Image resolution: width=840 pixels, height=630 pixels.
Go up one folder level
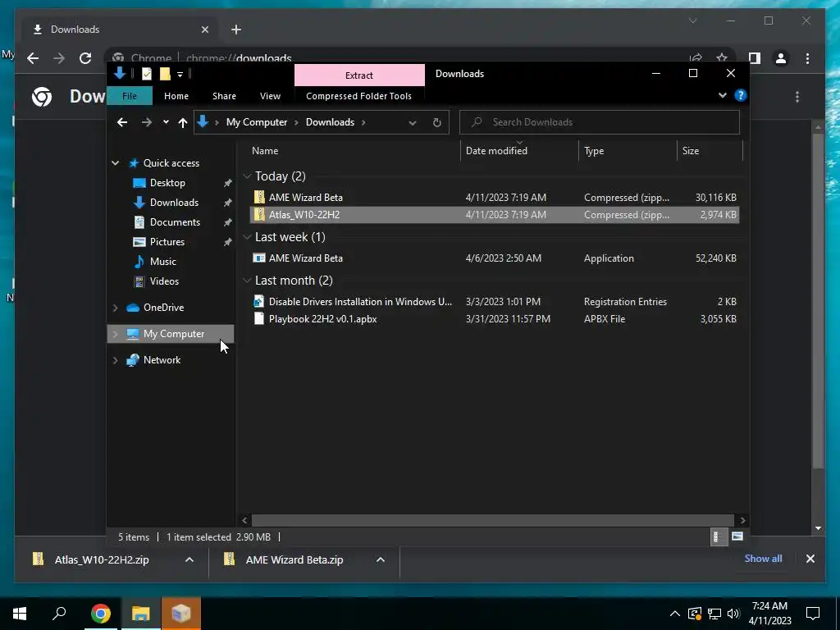183,123
